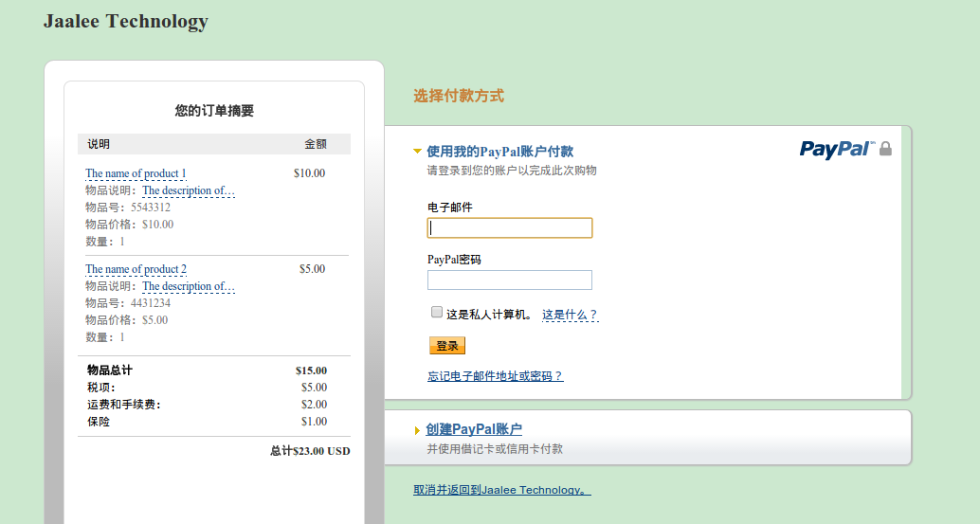
Task: Click the 金额 column header
Action: 316,144
